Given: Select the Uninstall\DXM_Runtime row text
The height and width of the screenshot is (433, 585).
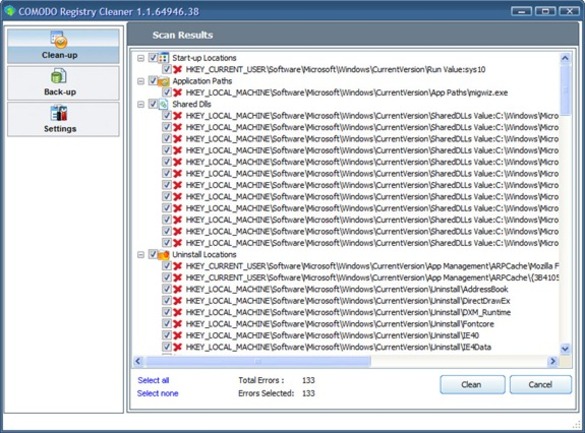Looking at the screenshot, I should [x=348, y=312].
